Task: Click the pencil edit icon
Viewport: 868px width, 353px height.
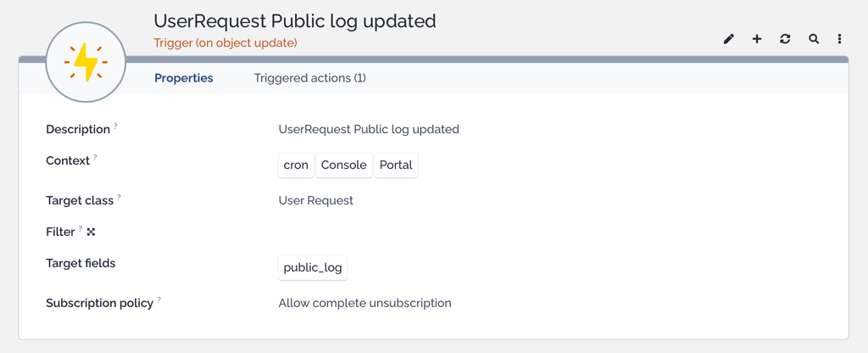Action: [728, 39]
